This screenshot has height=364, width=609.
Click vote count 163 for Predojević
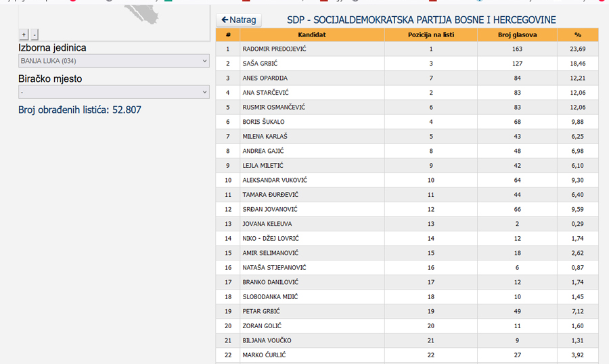[x=518, y=49]
